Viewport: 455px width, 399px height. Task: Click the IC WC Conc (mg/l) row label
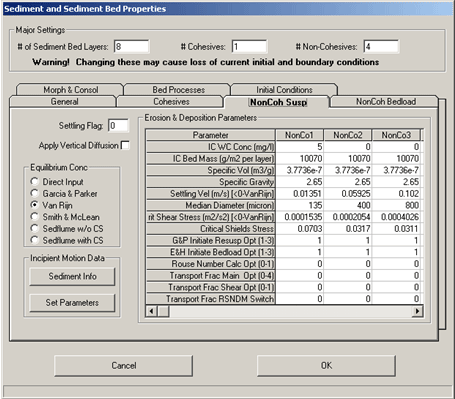(x=210, y=147)
